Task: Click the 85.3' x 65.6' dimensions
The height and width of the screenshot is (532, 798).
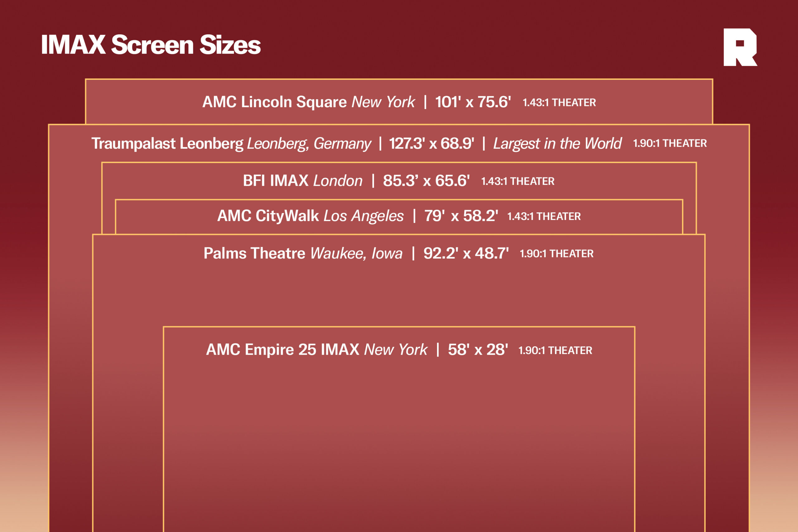Action: click(x=426, y=180)
